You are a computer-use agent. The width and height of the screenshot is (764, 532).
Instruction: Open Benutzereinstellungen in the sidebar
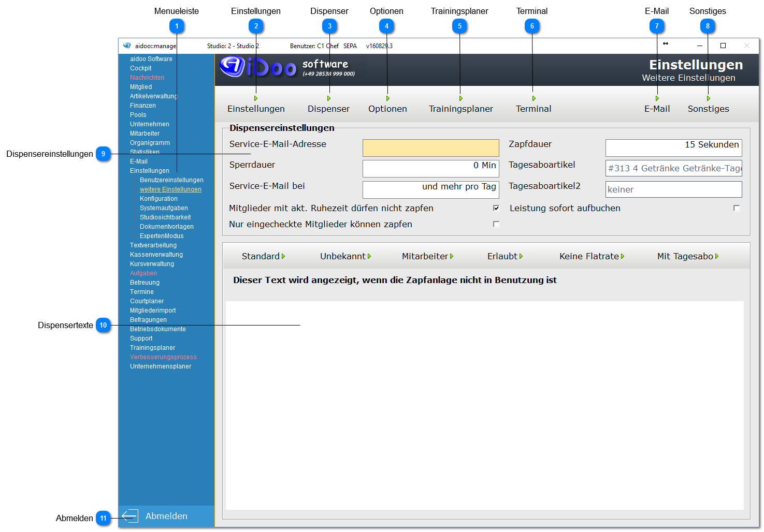(x=171, y=180)
